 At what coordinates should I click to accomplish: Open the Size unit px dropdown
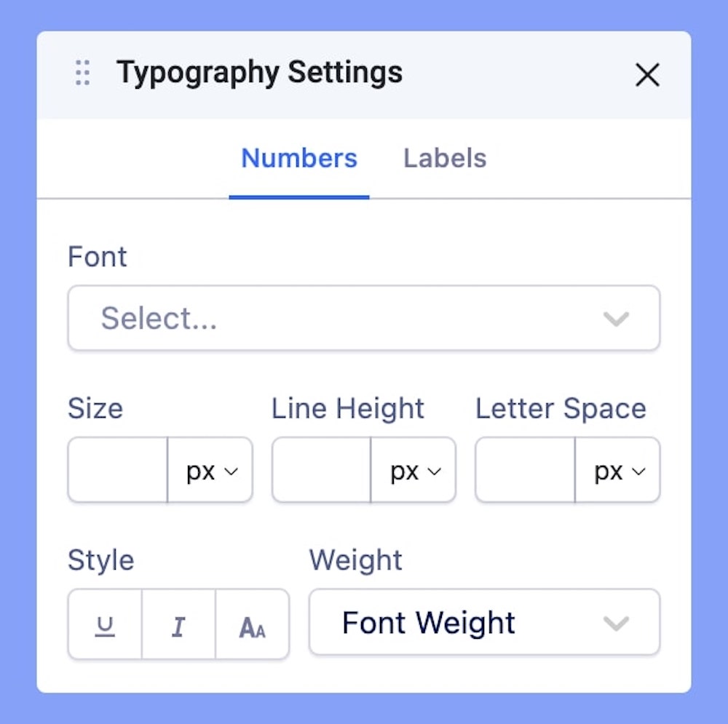pos(210,471)
